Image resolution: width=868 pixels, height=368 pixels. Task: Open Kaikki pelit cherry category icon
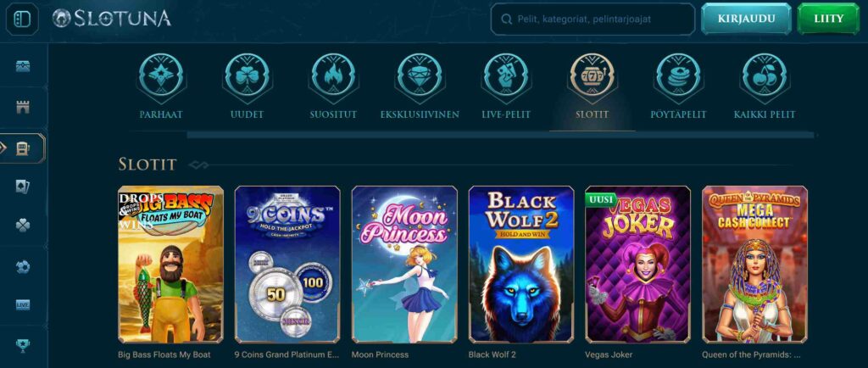(x=765, y=77)
